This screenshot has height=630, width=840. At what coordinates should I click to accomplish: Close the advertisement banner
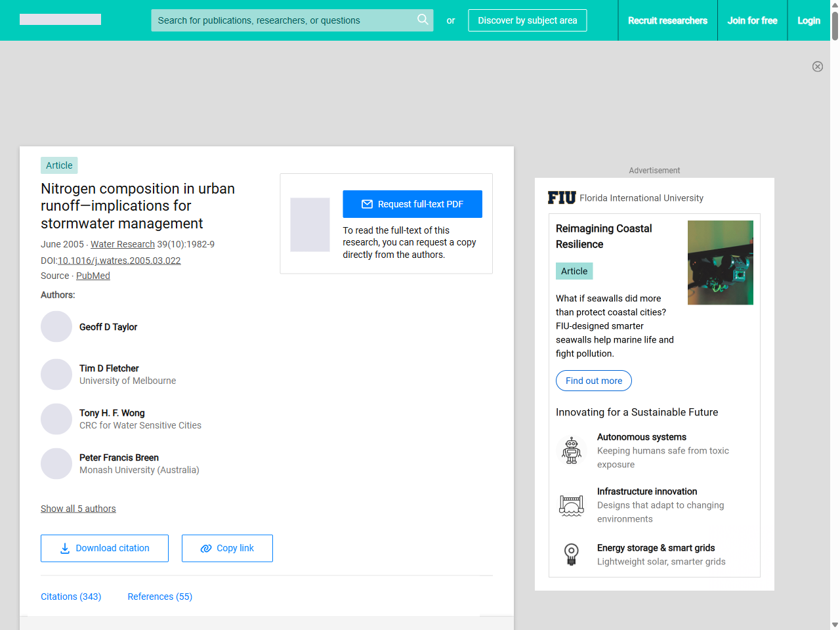point(817,66)
